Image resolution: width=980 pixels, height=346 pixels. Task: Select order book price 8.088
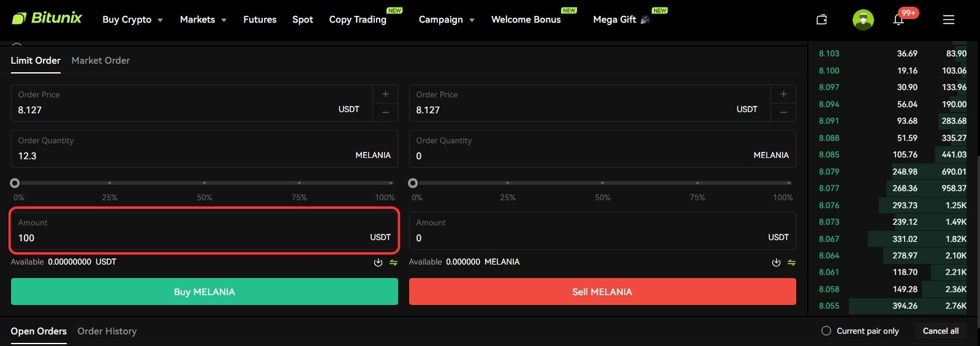click(x=829, y=138)
